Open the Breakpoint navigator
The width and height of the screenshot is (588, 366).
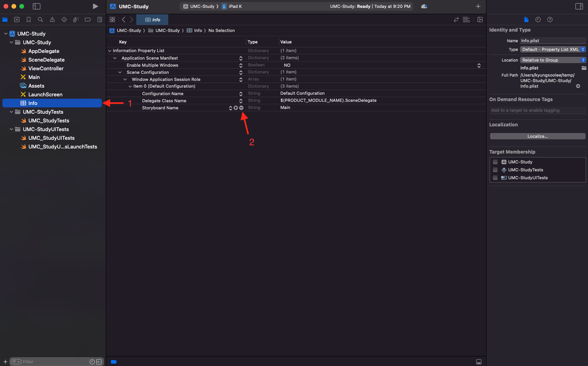click(x=88, y=19)
